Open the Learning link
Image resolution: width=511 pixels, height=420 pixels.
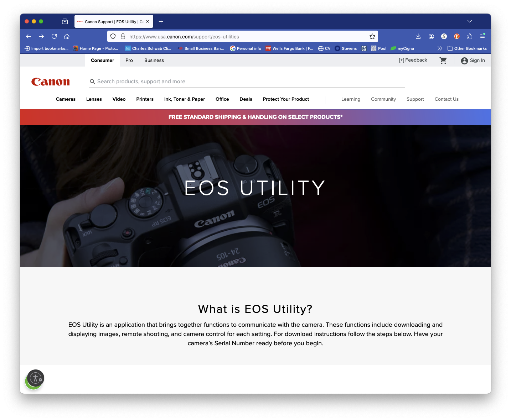(351, 99)
